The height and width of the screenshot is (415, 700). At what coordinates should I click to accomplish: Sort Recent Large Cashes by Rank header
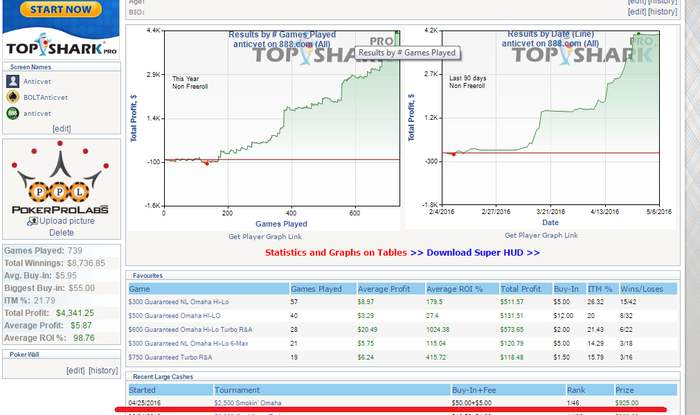pyautogui.click(x=590, y=390)
